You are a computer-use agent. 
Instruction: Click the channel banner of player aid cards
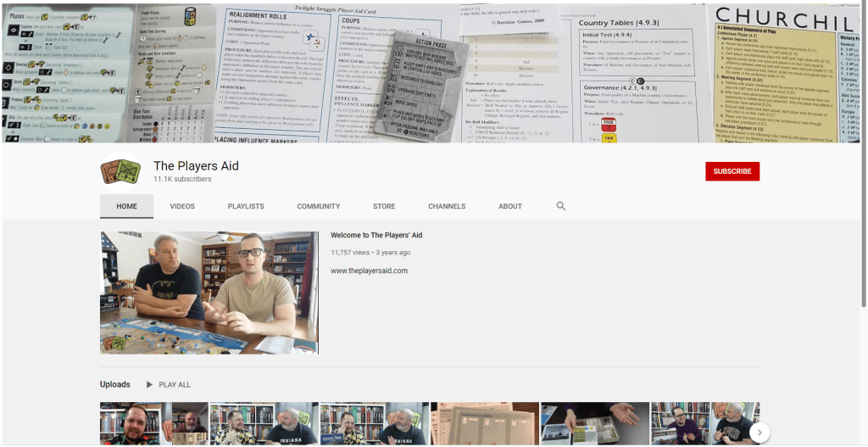pos(434,71)
